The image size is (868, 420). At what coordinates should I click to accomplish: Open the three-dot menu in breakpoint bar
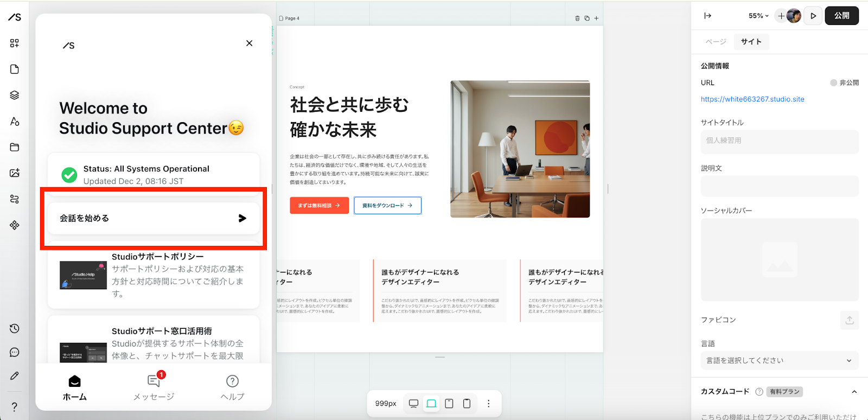[x=488, y=404]
